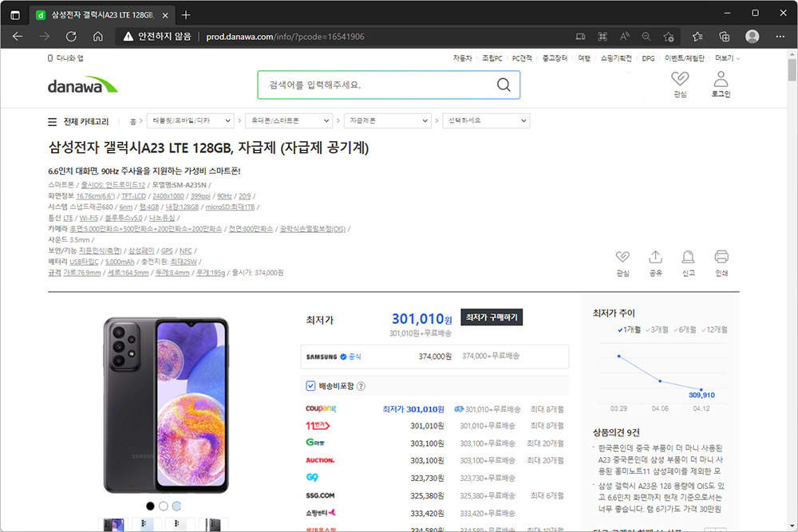Close the 삼성전자 갤럭시A23 tab
Screen dimensions: 798x532
[165, 15]
